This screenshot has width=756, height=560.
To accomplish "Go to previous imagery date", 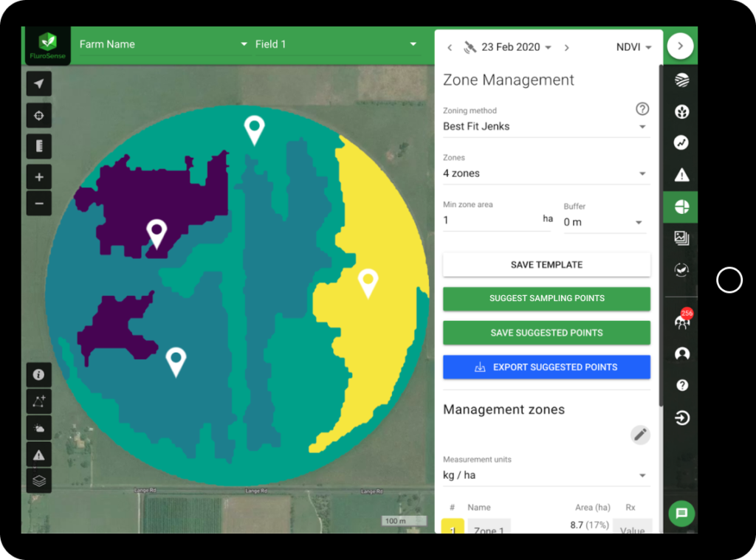I will (450, 47).
